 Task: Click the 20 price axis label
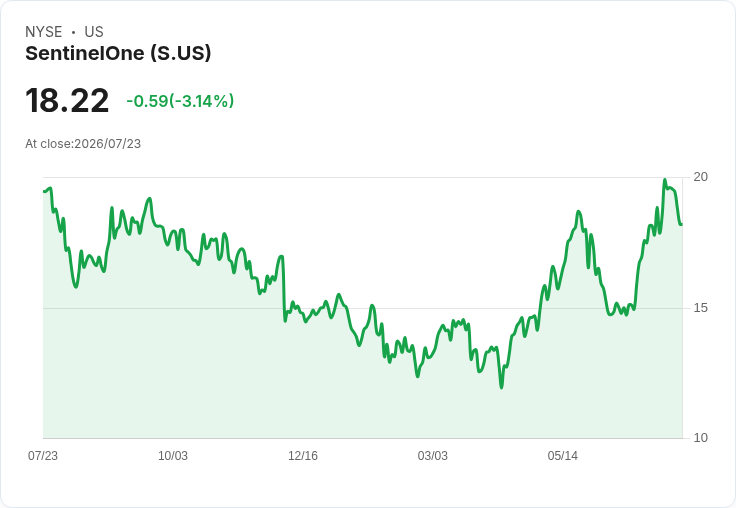[700, 177]
